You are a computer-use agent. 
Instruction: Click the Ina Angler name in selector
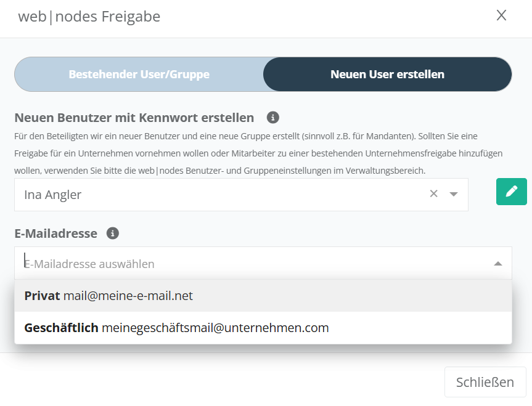coord(53,195)
